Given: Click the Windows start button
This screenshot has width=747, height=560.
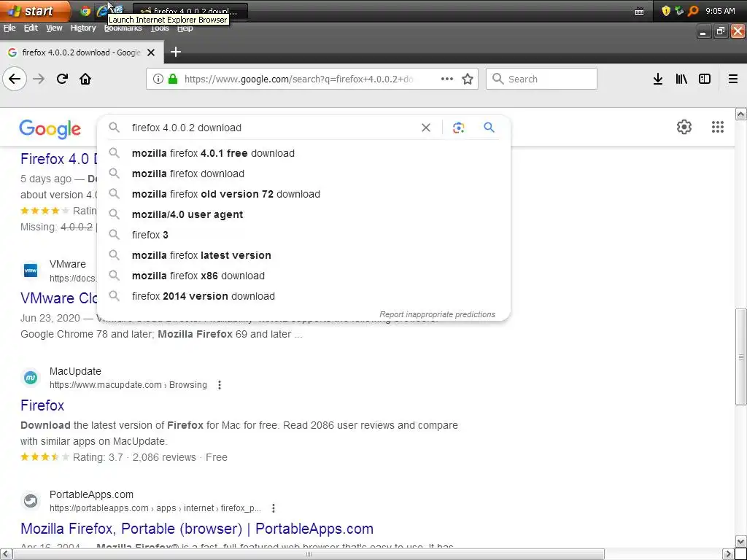Looking at the screenshot, I should [35, 11].
